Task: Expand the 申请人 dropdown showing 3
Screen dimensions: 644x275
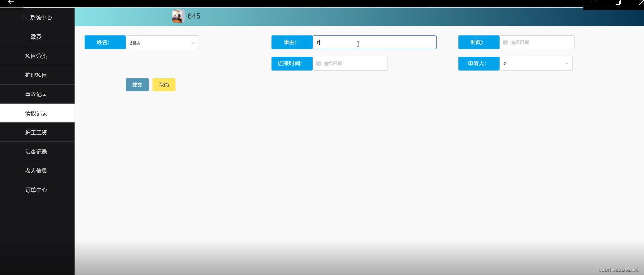Action: (x=536, y=64)
